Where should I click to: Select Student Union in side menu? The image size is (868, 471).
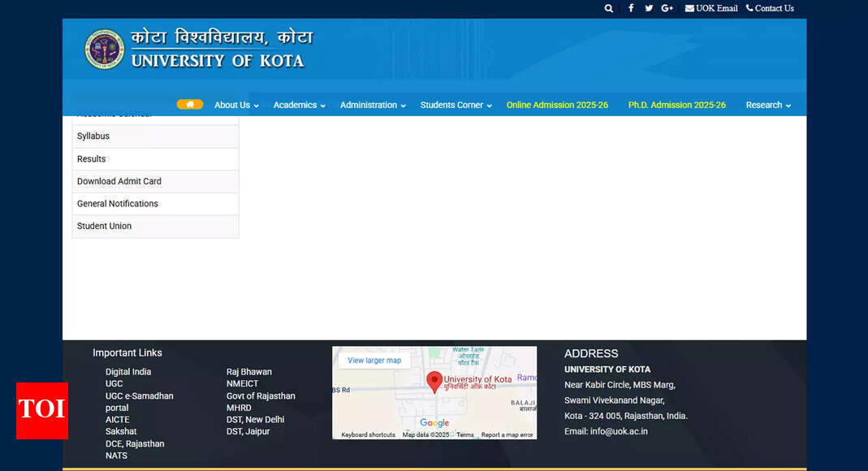(156, 227)
